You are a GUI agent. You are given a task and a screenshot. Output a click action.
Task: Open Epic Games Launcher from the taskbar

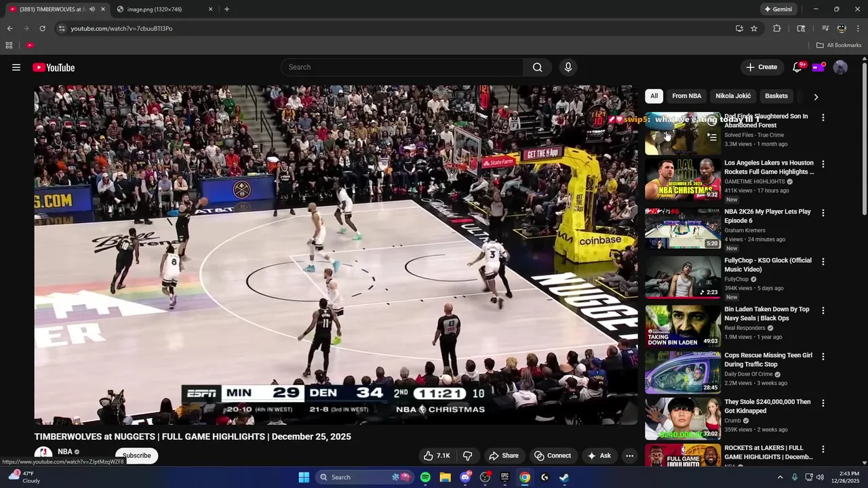[x=505, y=477]
